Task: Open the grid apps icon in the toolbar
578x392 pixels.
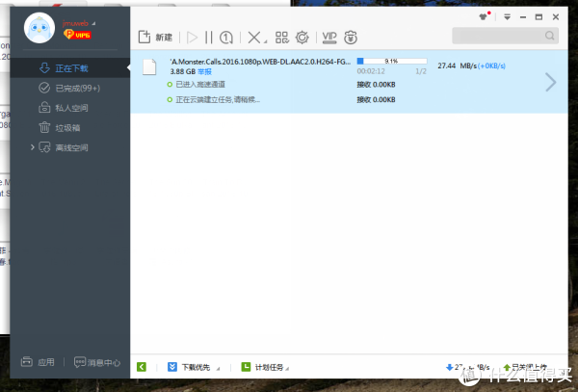Action: (281, 38)
